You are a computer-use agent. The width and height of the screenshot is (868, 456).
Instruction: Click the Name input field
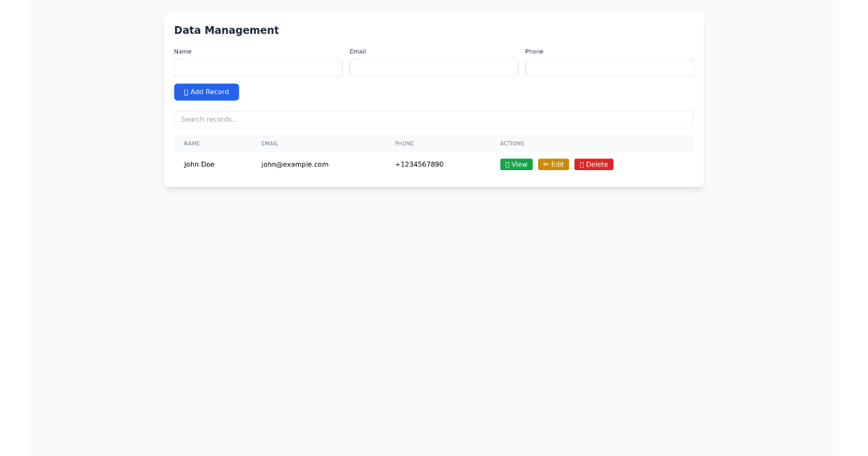pyautogui.click(x=258, y=67)
